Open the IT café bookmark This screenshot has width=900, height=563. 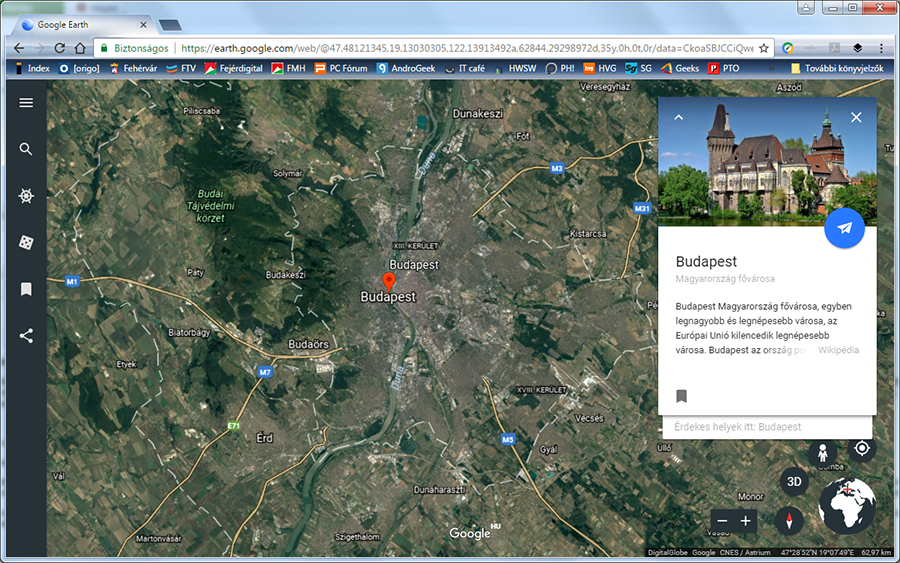[465, 68]
